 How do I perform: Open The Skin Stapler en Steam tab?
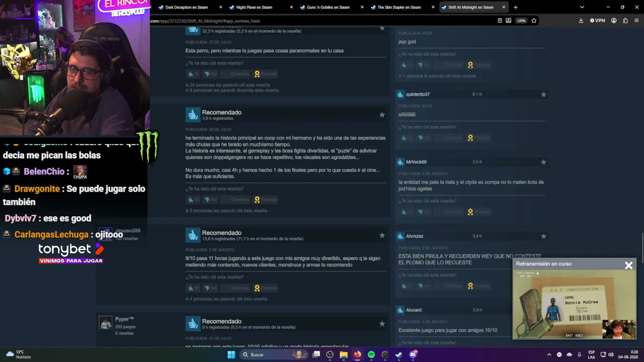[402, 7]
